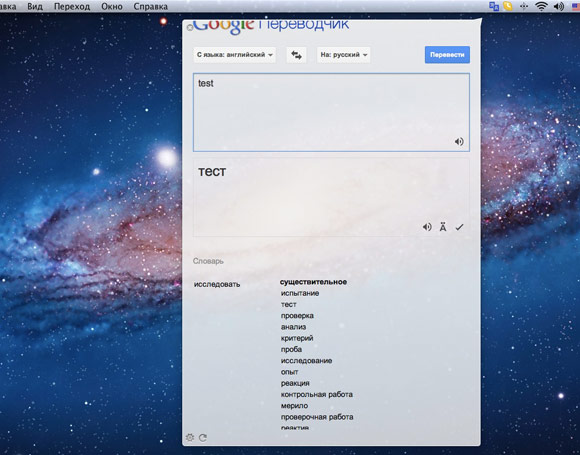Select dictionary entry 'реакция'
Screen dimensions: 580x455
point(295,383)
